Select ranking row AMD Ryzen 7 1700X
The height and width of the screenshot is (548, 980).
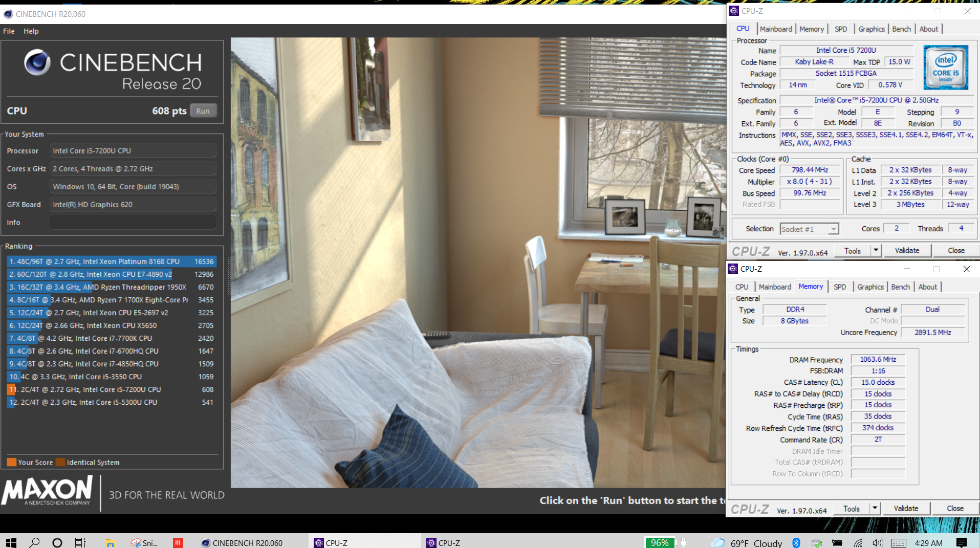(x=112, y=300)
